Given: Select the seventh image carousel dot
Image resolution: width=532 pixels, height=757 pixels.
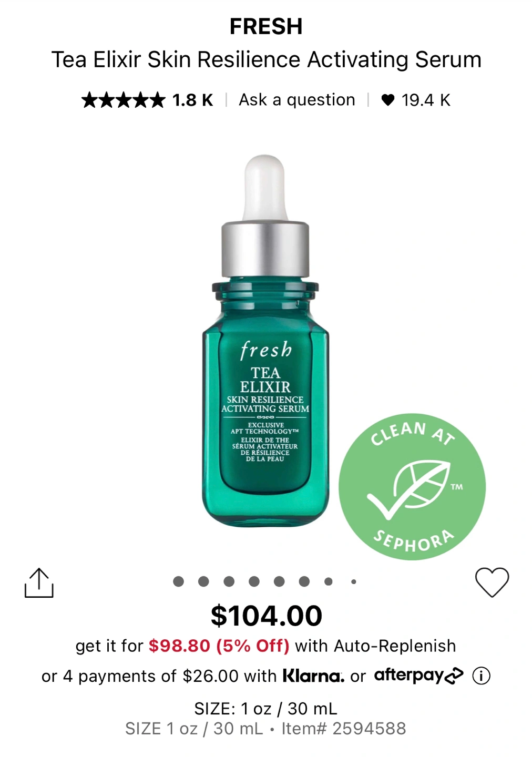Looking at the screenshot, I should [x=329, y=581].
